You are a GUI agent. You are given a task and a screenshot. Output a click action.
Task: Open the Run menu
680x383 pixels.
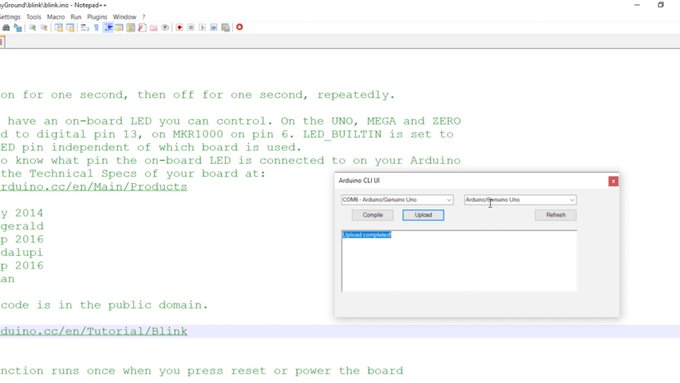tap(76, 17)
